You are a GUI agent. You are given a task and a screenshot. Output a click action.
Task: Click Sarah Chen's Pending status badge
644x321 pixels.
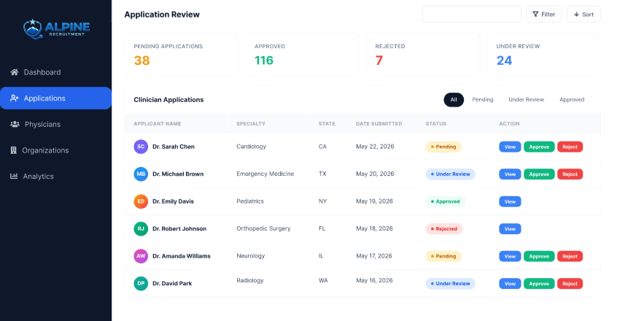pos(443,147)
